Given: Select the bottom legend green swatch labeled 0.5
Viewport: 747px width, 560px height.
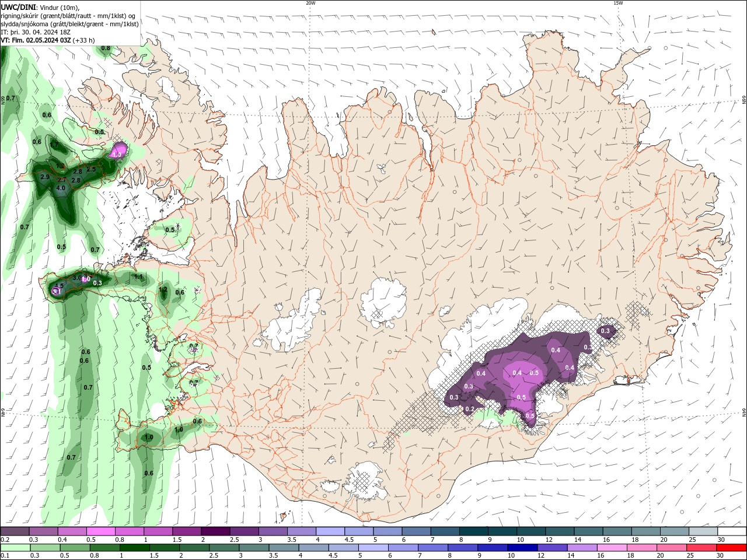Looking at the screenshot, I should [x=75, y=548].
